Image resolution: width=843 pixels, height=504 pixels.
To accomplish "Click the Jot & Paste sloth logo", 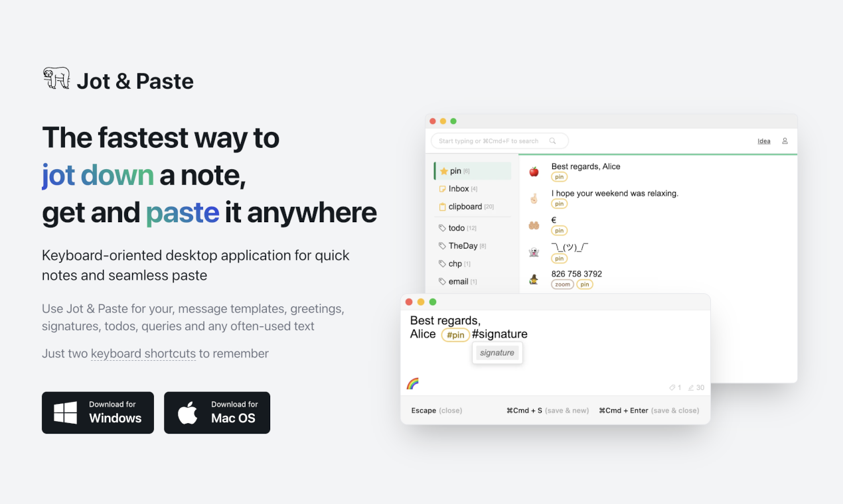I will [56, 78].
